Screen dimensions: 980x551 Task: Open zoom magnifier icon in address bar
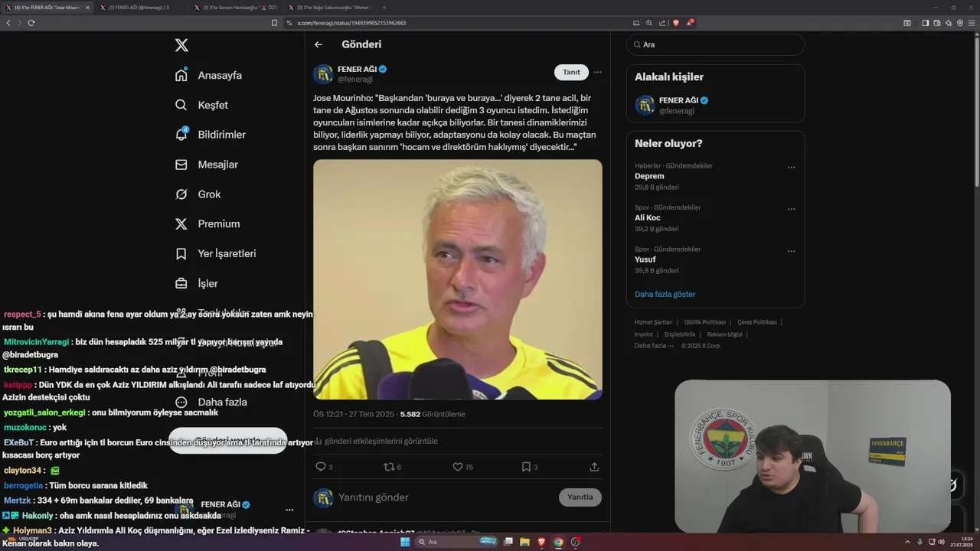pos(649,23)
